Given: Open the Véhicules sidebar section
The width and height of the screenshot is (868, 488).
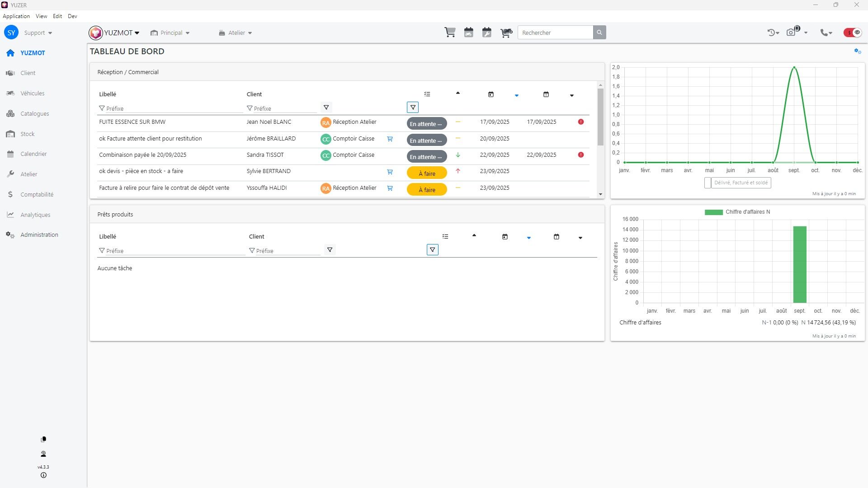Looking at the screenshot, I should tap(32, 94).
